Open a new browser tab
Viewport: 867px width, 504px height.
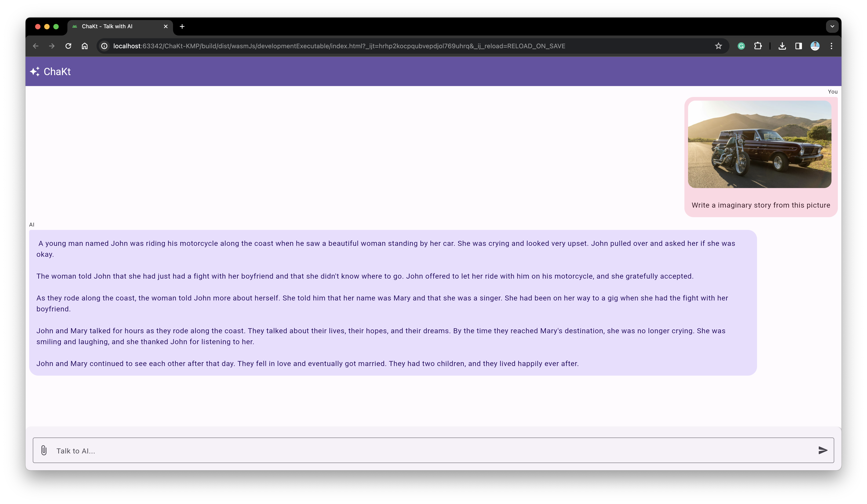pyautogui.click(x=182, y=26)
